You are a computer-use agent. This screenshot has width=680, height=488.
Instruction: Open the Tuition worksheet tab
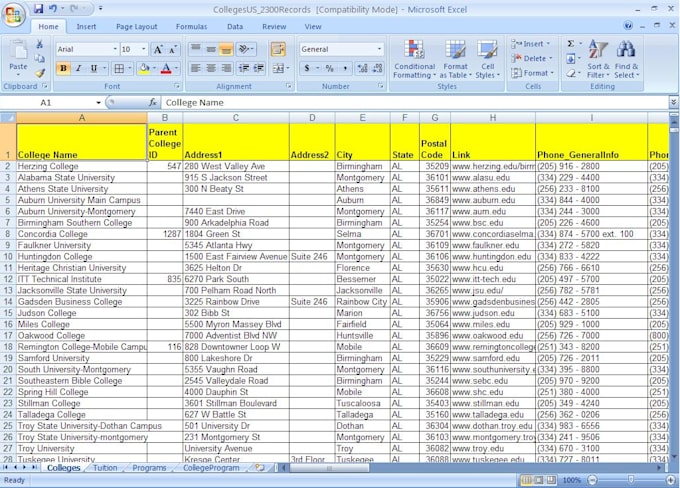(x=105, y=467)
